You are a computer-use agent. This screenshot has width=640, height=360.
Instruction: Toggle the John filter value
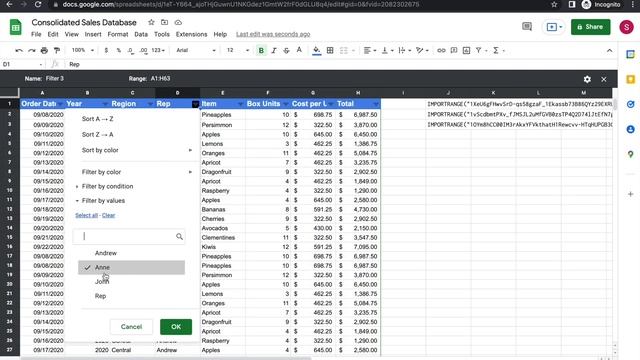coord(131,282)
